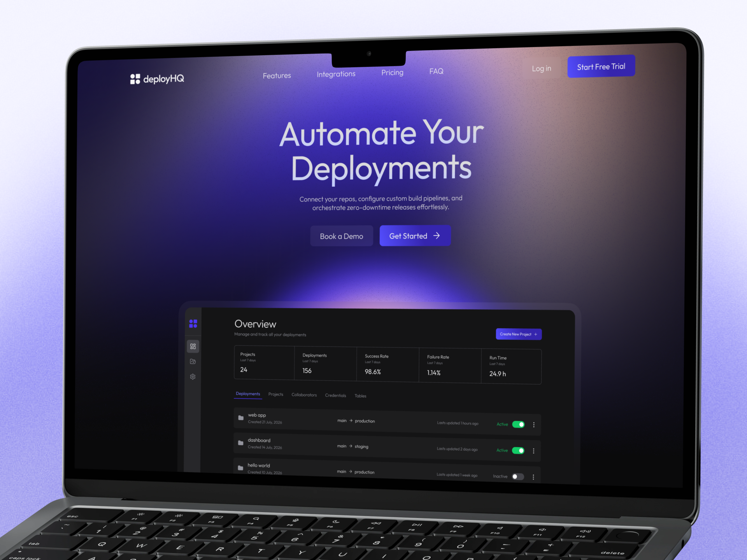The image size is (747, 560).
Task: Click the deployHQ logo in the header
Action: pos(157,79)
